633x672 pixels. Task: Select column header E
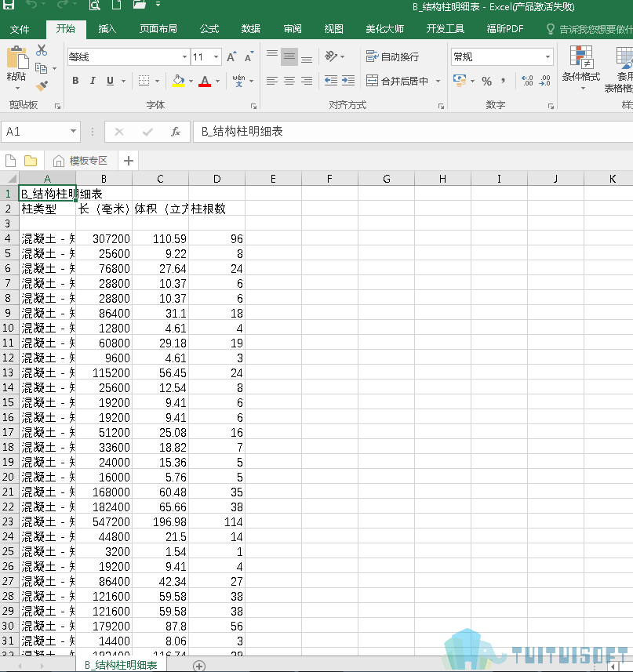pyautogui.click(x=273, y=179)
